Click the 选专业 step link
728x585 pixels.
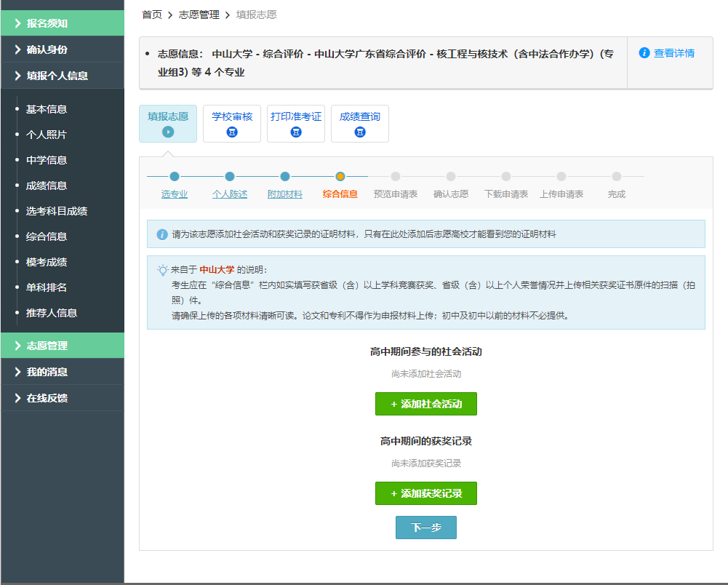[x=175, y=194]
